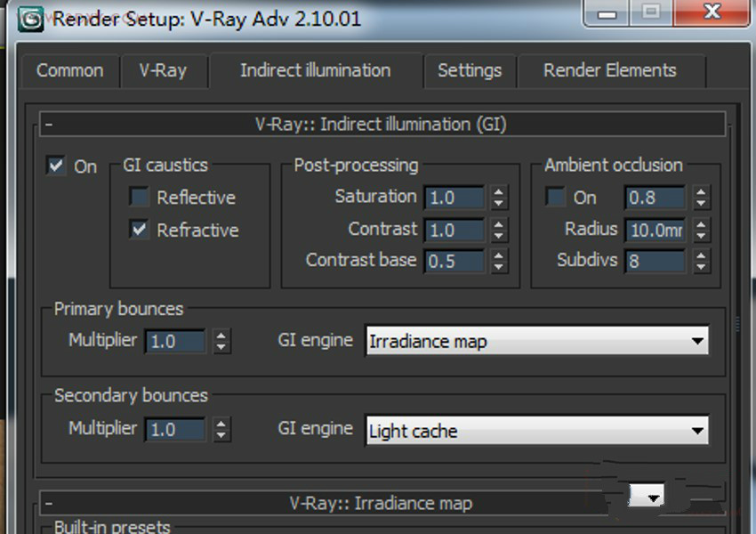Decrease Secondary bounces Multiplier with down arrow

point(221,434)
